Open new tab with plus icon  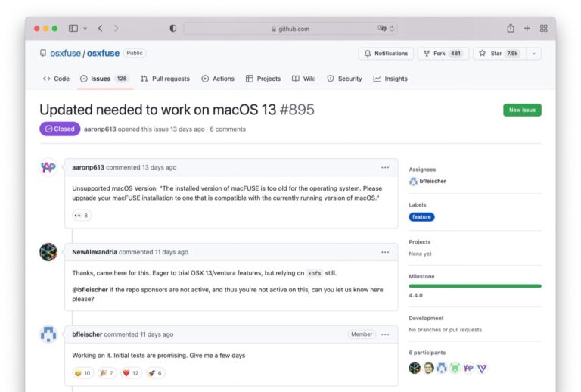[527, 28]
